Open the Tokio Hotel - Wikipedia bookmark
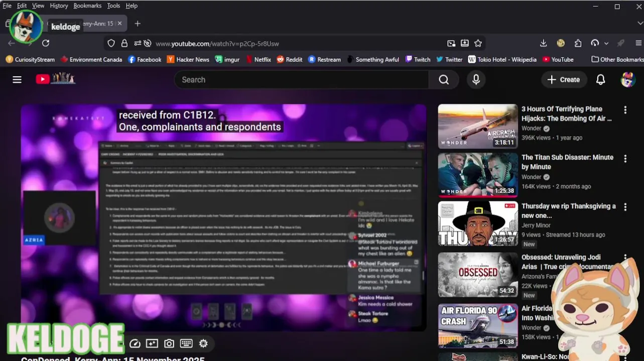The width and height of the screenshot is (644, 361). coord(502,59)
